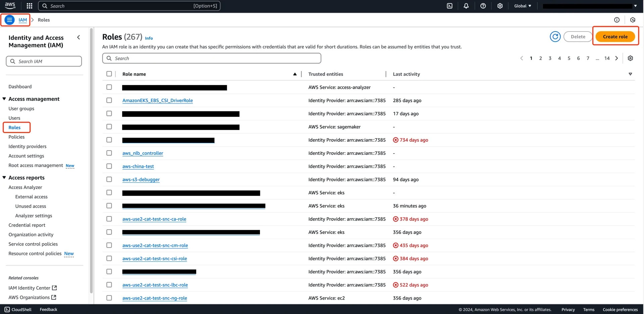Viewport: 644px width, 314px height.
Task: Click the error icon beside 435 days ago
Action: point(396,245)
